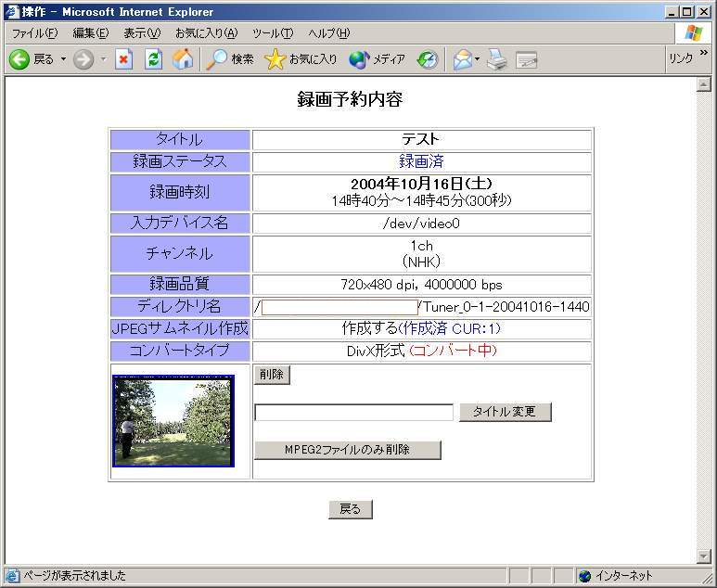Go to the Home page icon

(x=183, y=59)
